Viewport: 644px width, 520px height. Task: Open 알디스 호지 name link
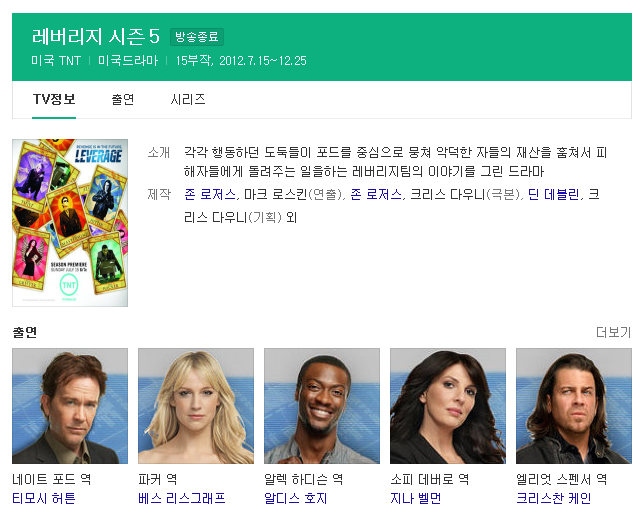tap(296, 498)
